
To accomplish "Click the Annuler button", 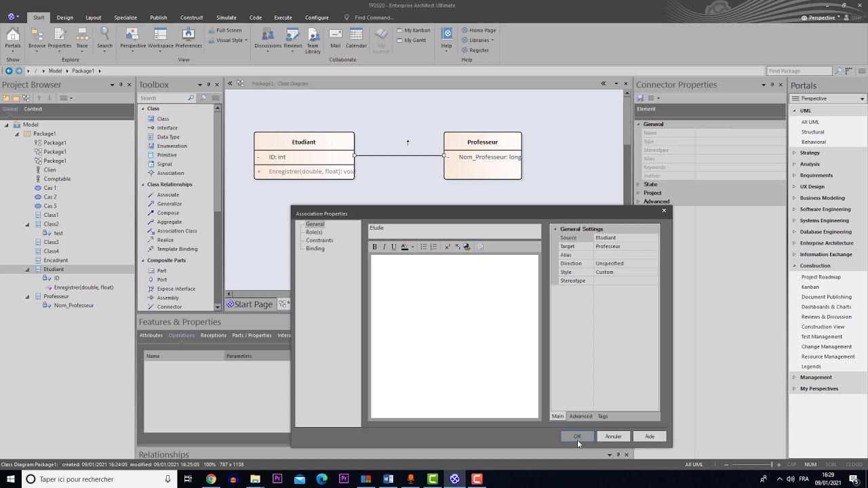I will coord(613,436).
